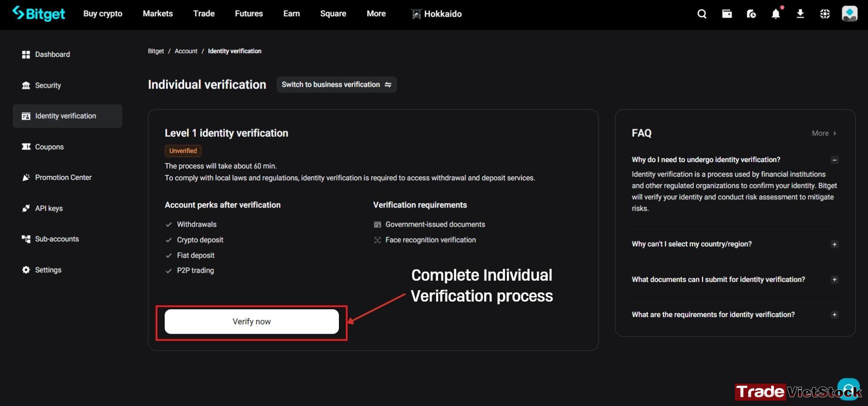Select Settings in the sidebar
Screen dimensions: 868x406
pyautogui.click(x=67, y=270)
